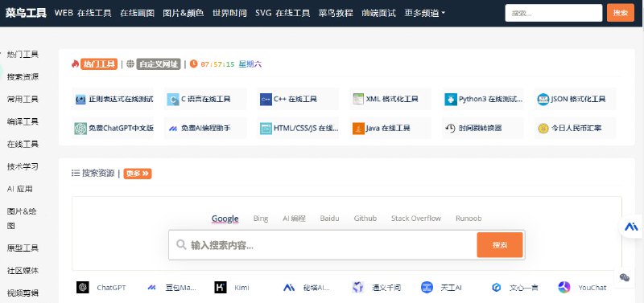The image size is (644, 303).
Task: Click the floating WeChat icon at right edge
Action: pos(625,277)
